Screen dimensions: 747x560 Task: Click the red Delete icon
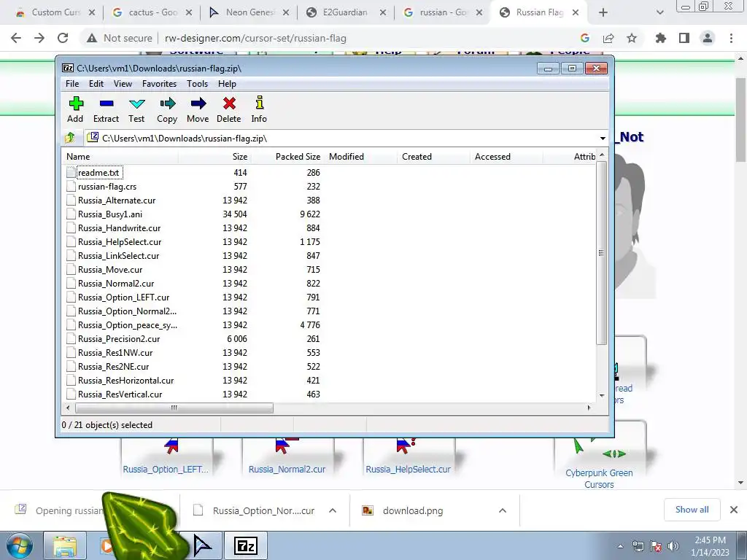228,109
